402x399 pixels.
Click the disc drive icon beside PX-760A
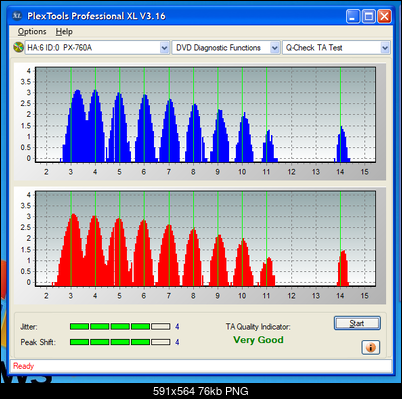tap(18, 47)
